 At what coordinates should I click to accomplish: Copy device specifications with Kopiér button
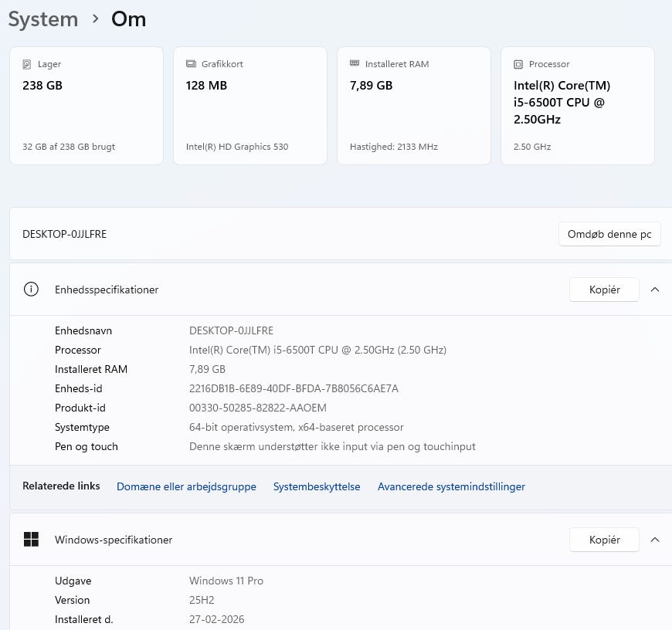(x=604, y=290)
